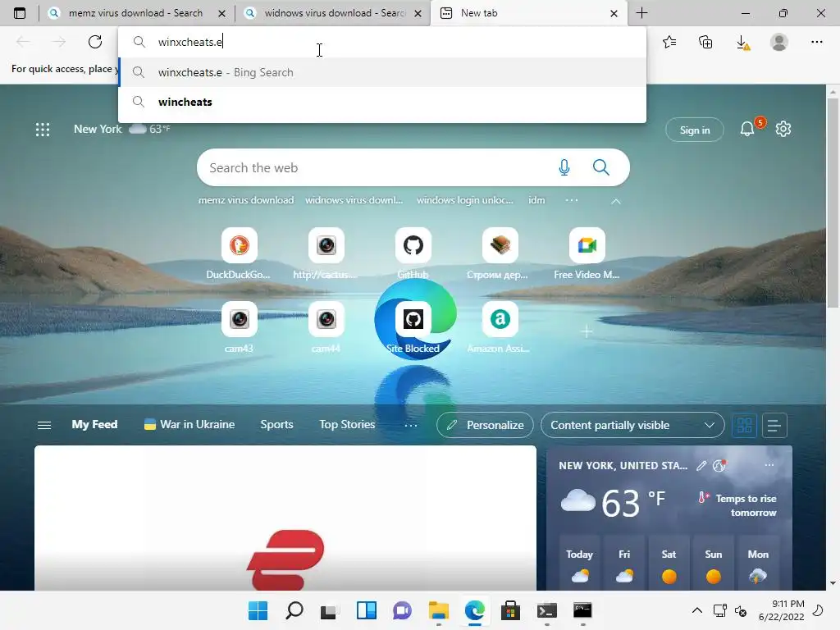The height and width of the screenshot is (630, 840).
Task: Click the windows login unloc... recent search
Action: click(465, 200)
